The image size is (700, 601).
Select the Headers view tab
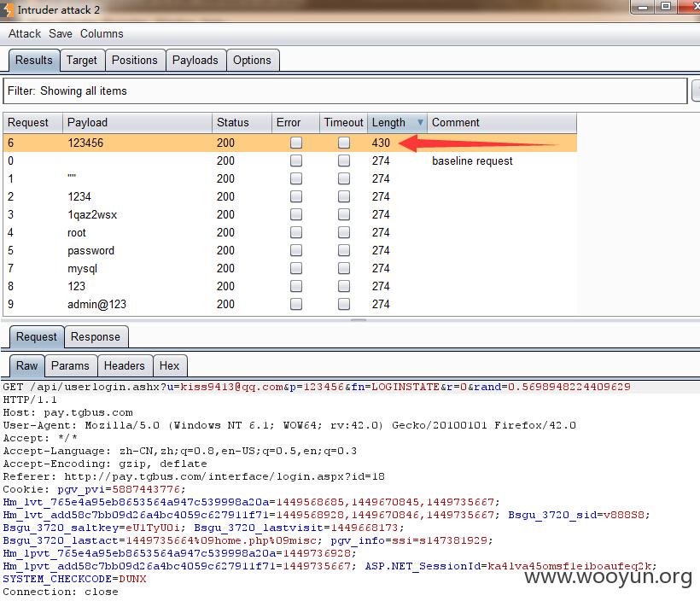point(125,365)
